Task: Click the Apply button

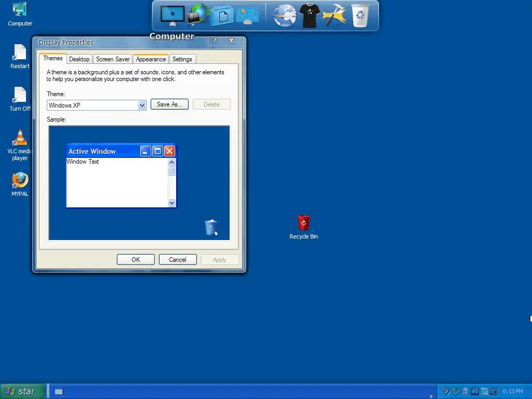Action: [x=220, y=260]
